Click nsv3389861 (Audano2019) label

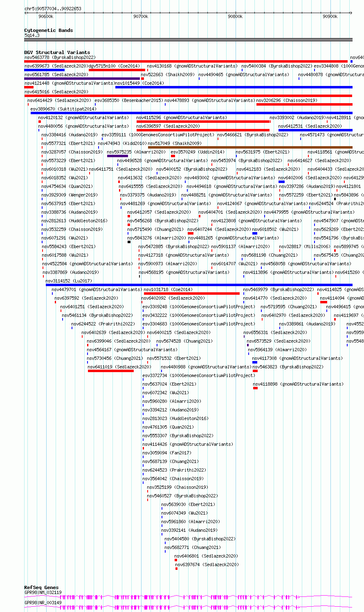pyautogui.click(x=307, y=324)
